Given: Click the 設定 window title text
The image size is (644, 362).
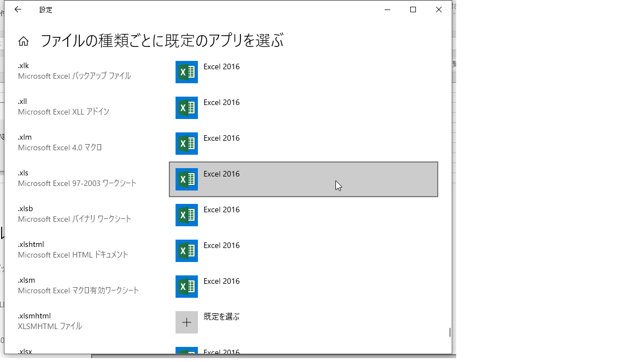Looking at the screenshot, I should coord(46,10).
